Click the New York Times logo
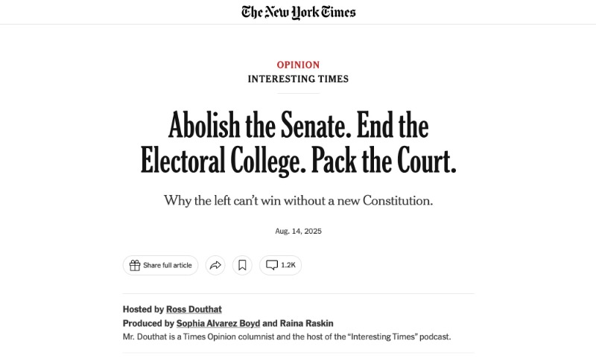Screen dimensions: 596x364 point(298,12)
